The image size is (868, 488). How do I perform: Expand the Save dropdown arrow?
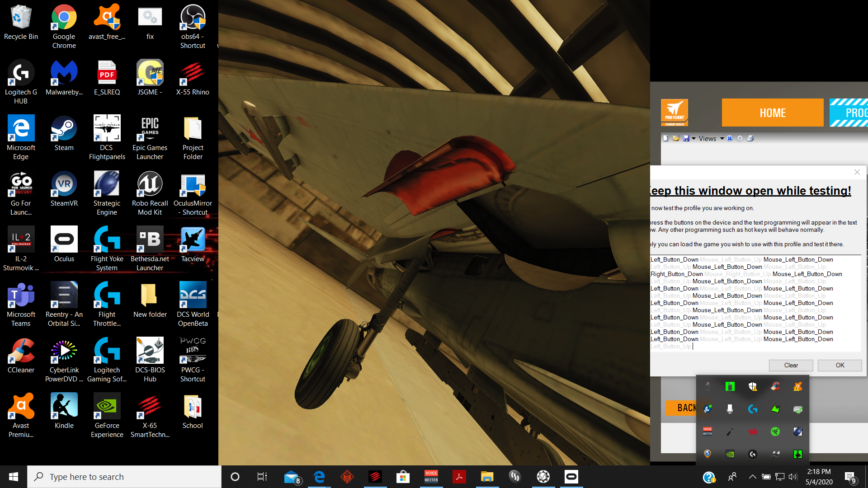pyautogui.click(x=693, y=139)
